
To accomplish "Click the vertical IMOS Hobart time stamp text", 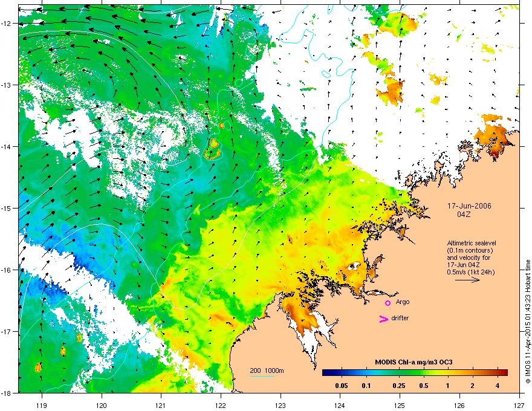I will [x=528, y=322].
